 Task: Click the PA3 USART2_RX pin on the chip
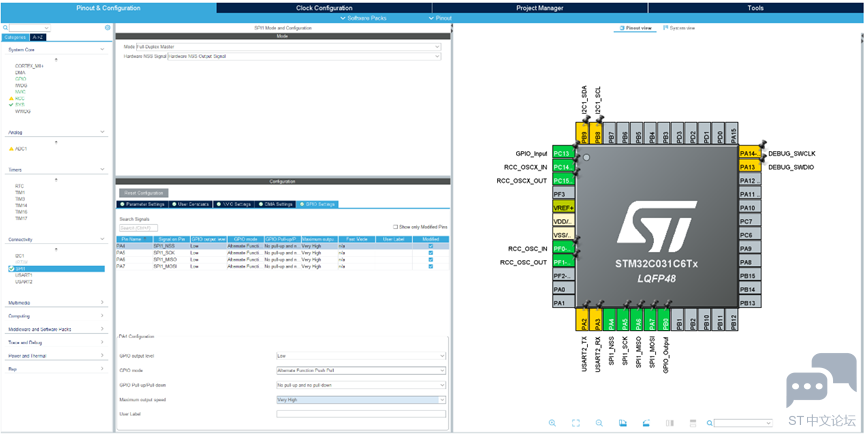(596, 320)
